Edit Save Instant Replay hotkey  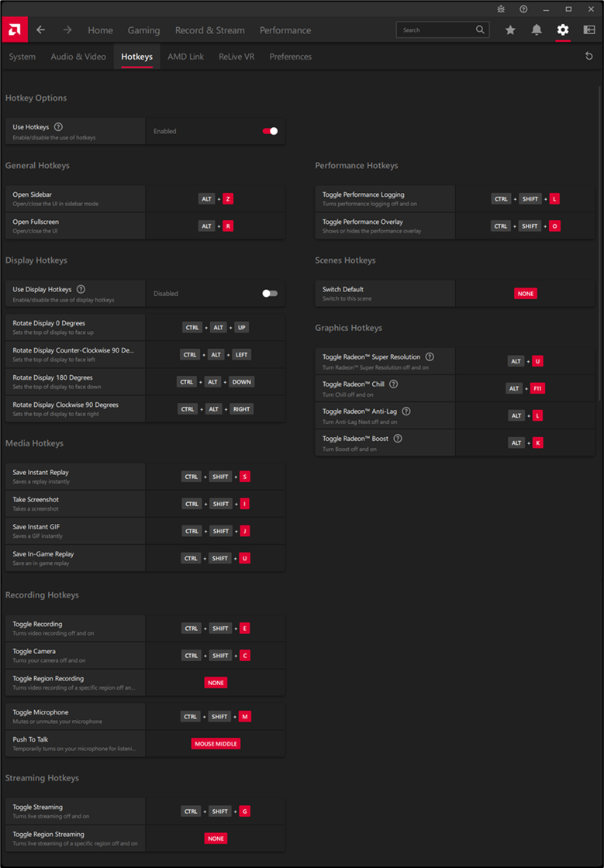pyautogui.click(x=216, y=477)
